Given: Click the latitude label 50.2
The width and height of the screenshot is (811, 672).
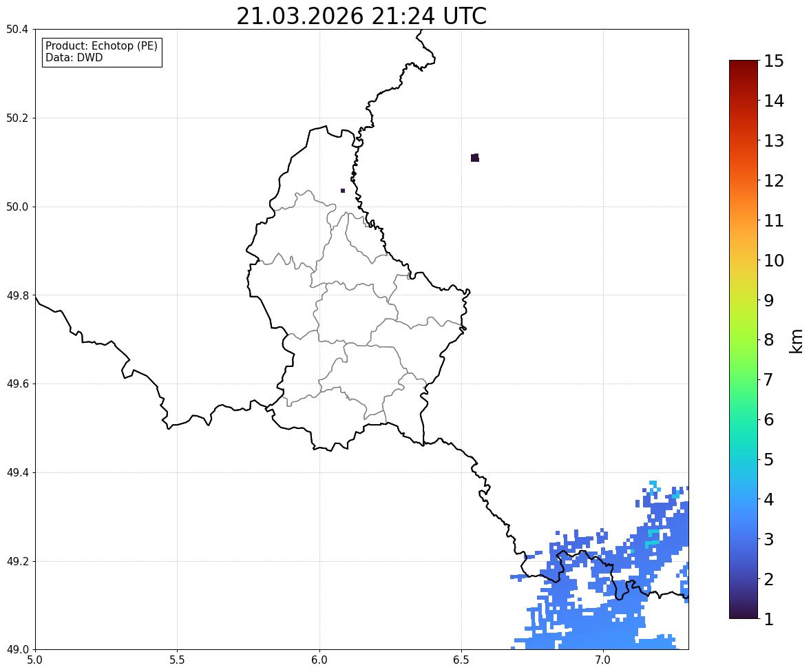Looking at the screenshot, I should (x=17, y=118).
